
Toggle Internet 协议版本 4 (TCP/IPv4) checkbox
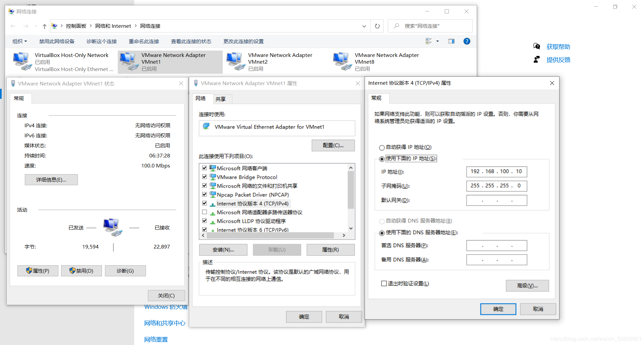tap(204, 203)
